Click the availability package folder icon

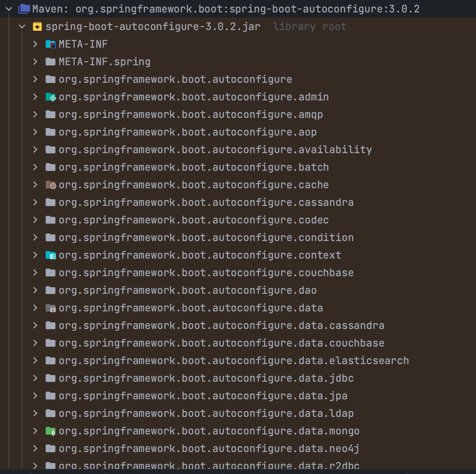pos(51,149)
